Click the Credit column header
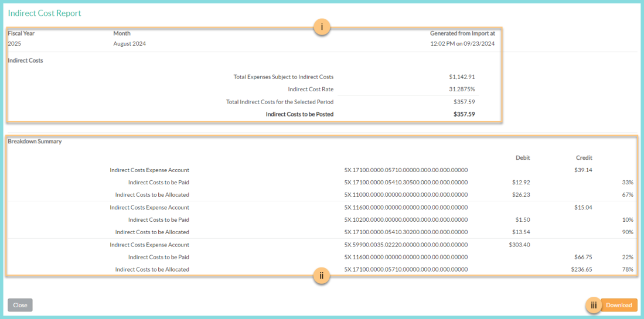This screenshot has height=319, width=644. click(584, 157)
